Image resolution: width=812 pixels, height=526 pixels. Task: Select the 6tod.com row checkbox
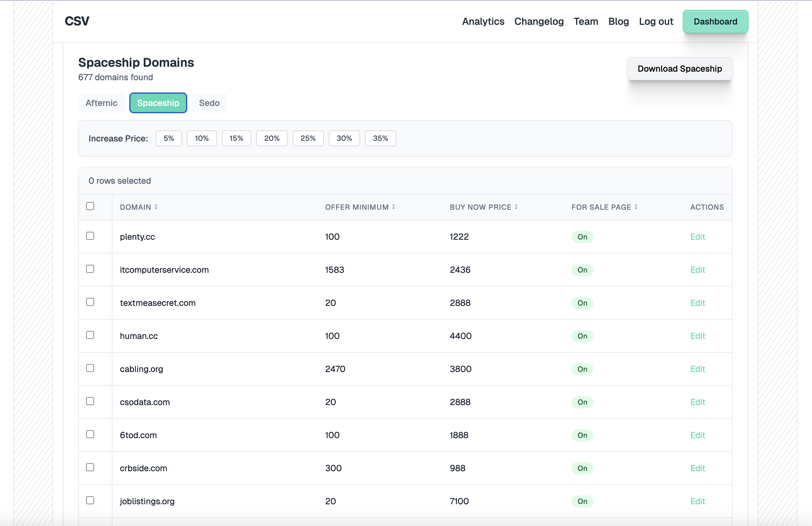90,434
